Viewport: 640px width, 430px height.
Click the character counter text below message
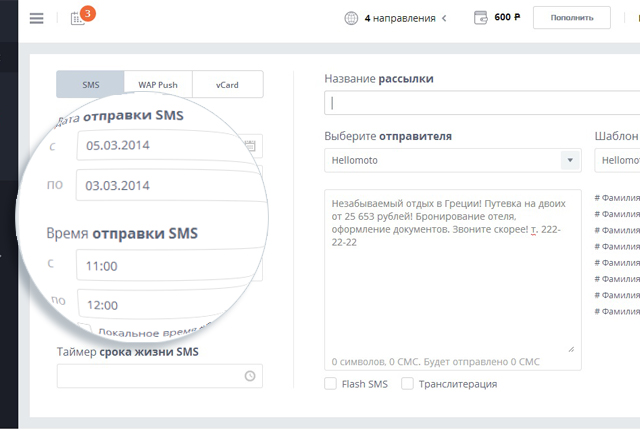436,361
